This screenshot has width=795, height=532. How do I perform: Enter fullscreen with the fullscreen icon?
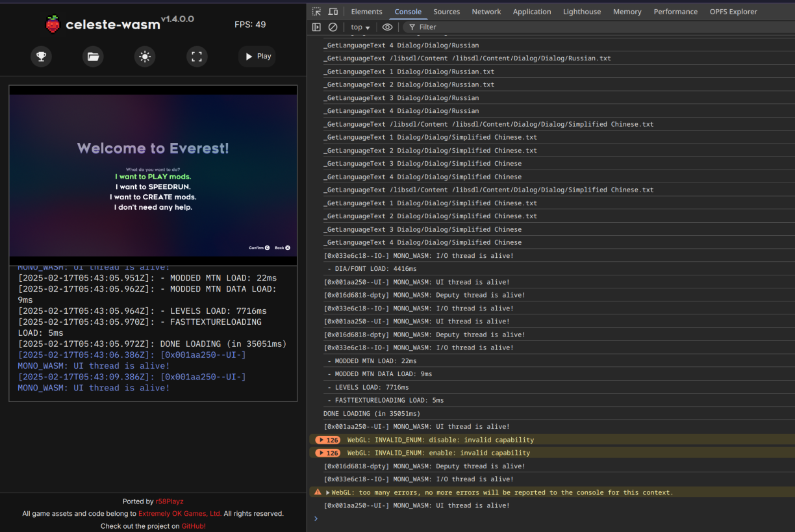coord(197,57)
